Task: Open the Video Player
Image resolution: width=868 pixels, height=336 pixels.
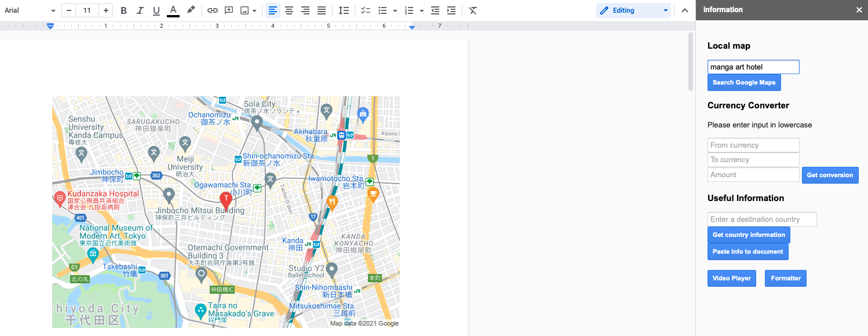Action: [x=732, y=279]
